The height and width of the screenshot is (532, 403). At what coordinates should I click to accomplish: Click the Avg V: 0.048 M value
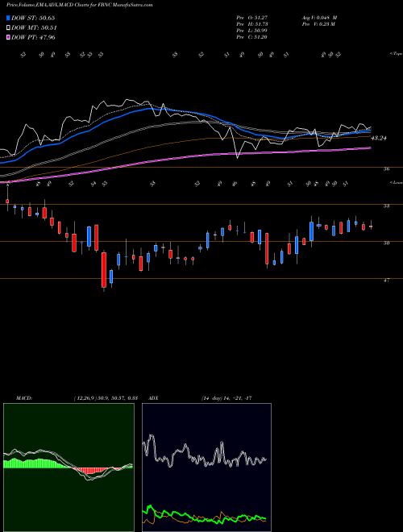coord(319,18)
